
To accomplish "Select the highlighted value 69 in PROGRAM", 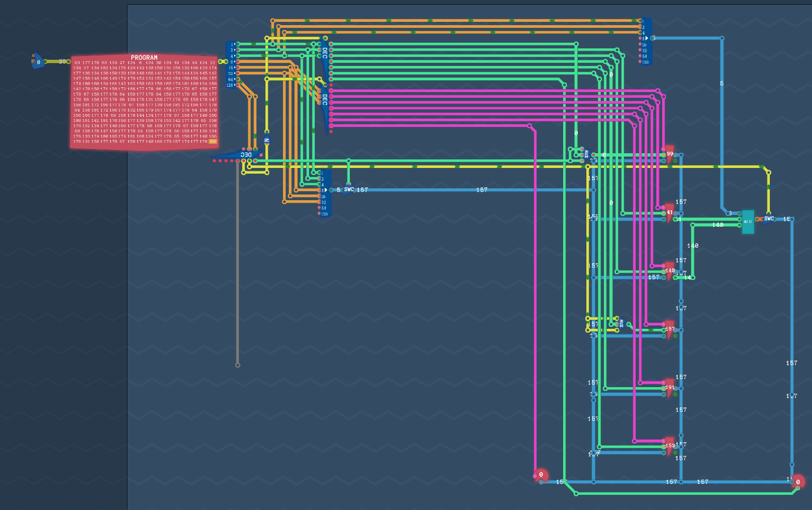I will point(213,141).
